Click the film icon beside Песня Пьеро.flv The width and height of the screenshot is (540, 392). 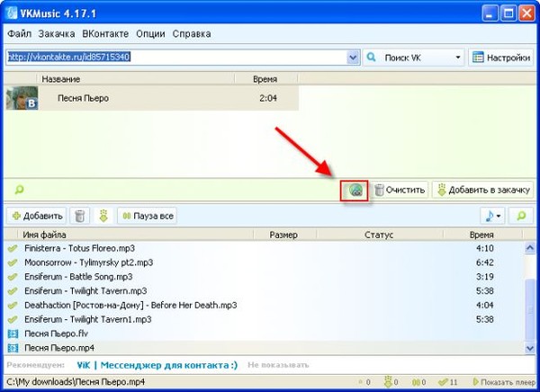pos(13,334)
